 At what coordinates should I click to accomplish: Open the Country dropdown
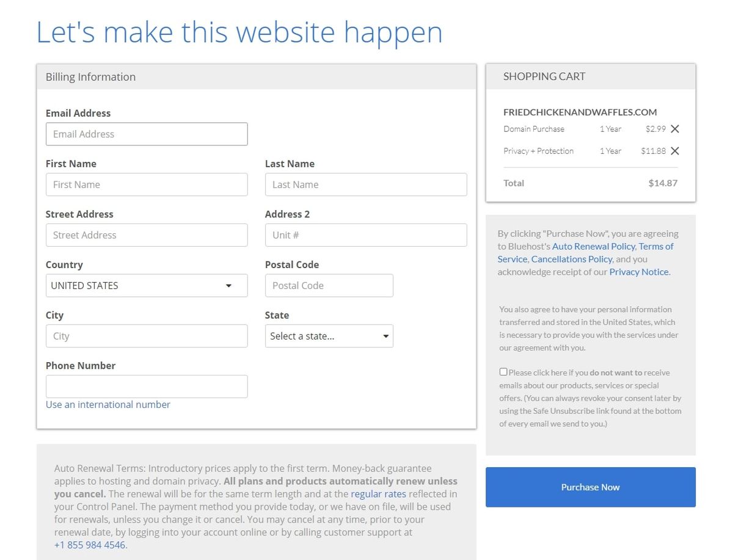click(x=147, y=285)
